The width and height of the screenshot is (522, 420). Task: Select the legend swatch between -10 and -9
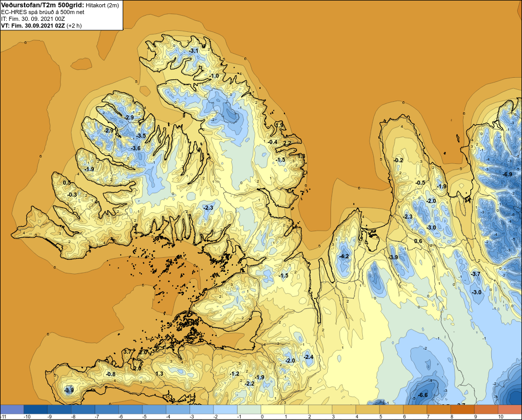pyautogui.click(x=35, y=409)
